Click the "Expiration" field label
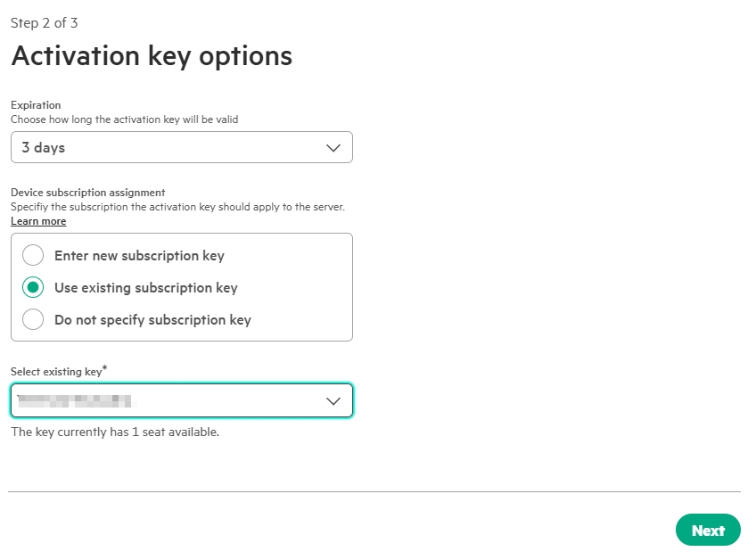The image size is (756, 560). pos(36,105)
